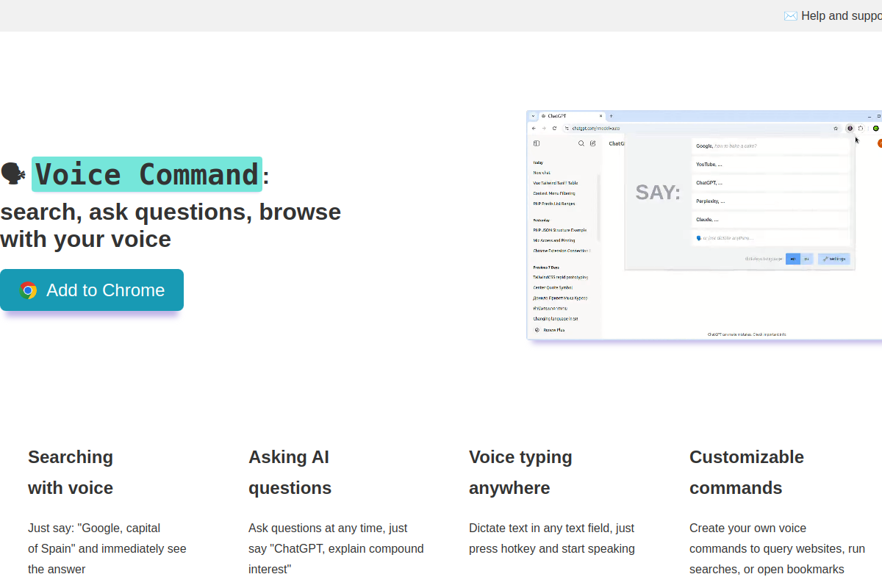
Task: Click the "Searching with voice" heading
Action: (71, 473)
